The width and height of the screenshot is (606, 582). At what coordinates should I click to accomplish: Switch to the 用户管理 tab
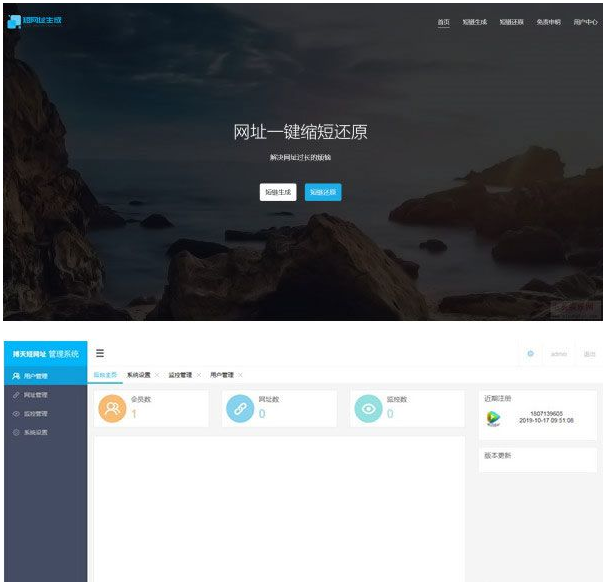click(222, 375)
